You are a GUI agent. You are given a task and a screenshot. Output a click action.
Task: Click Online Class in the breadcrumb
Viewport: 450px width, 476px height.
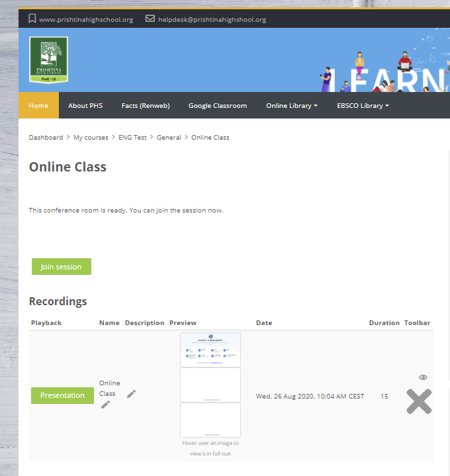210,138
